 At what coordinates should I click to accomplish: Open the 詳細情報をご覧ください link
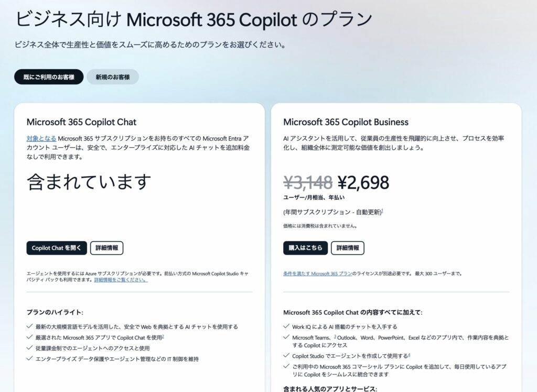121,280
